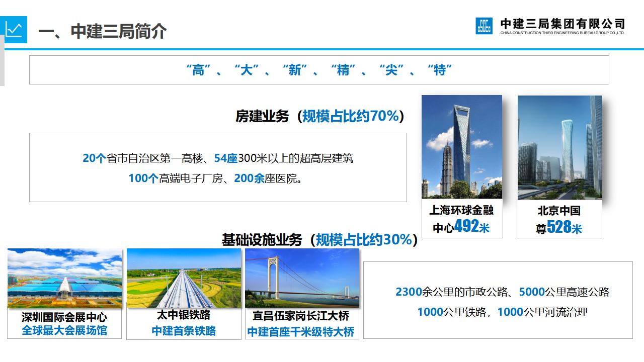Click the China Construction logo emblem
This screenshot has width=644, height=362.
484,26
